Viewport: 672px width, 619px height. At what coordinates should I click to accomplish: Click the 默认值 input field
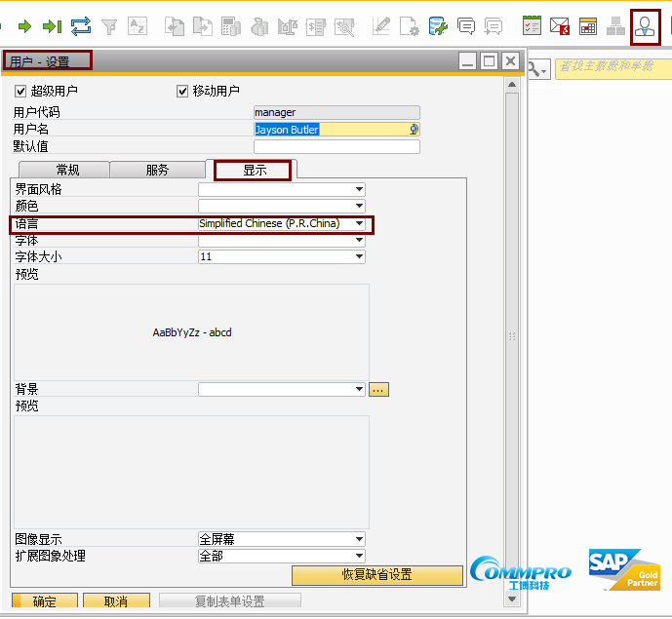[x=336, y=147]
